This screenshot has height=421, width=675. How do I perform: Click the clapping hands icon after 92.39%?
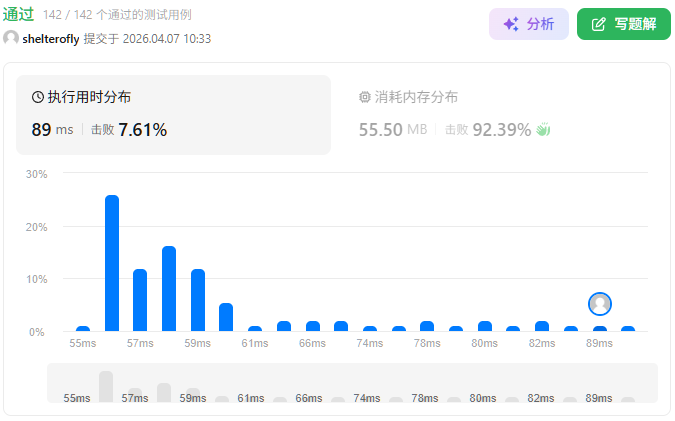coord(544,129)
